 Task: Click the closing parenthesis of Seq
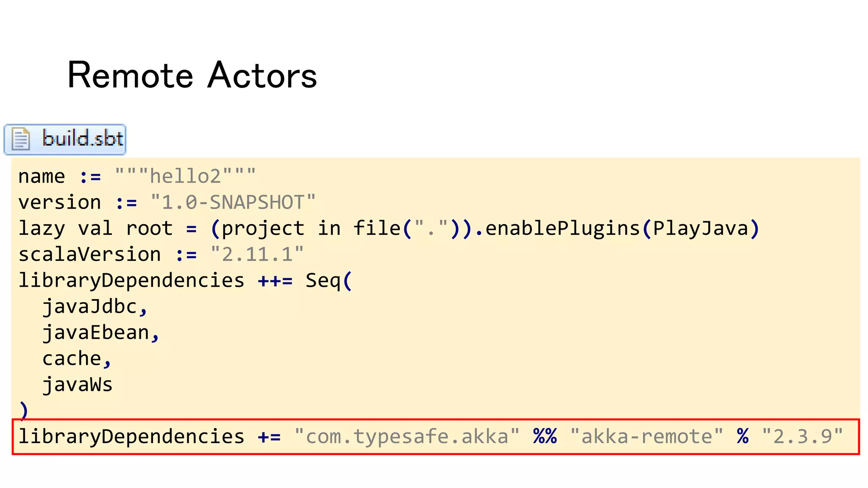[23, 410]
